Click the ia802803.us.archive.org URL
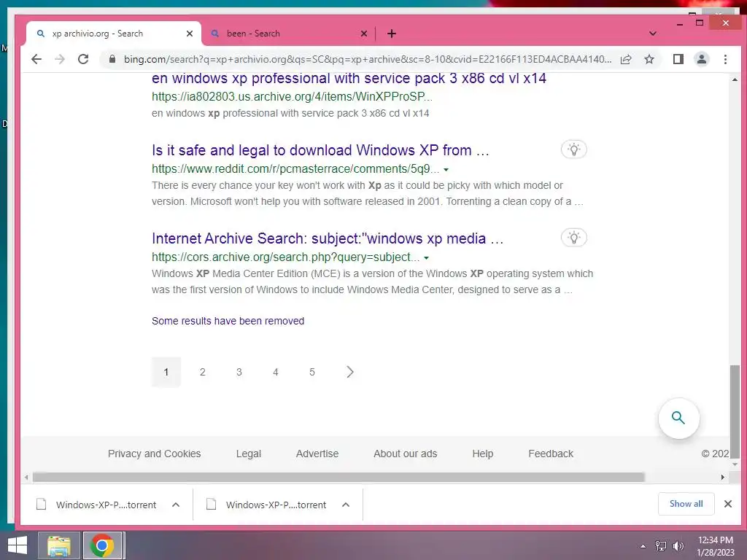Screen dimensions: 747x560 click(x=292, y=97)
